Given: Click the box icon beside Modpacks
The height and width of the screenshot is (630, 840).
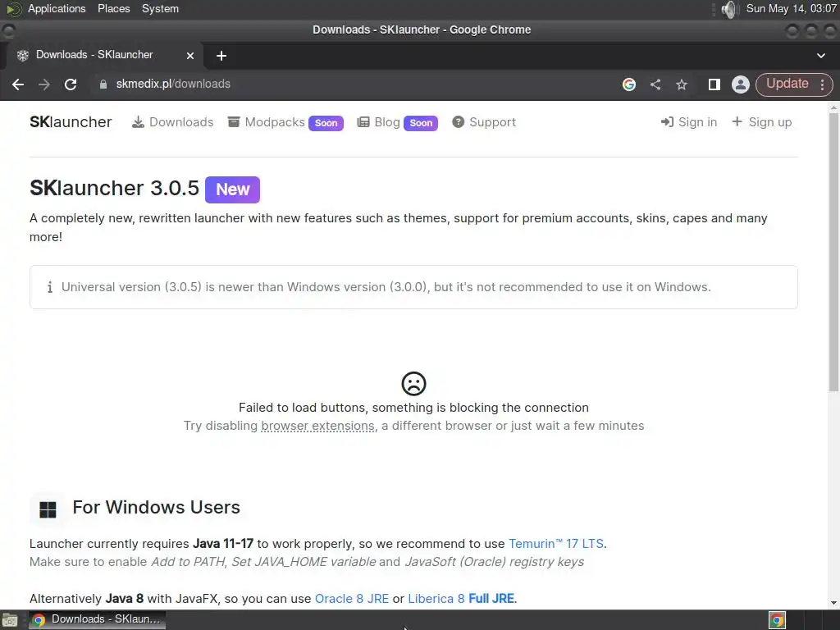Looking at the screenshot, I should click(x=234, y=122).
